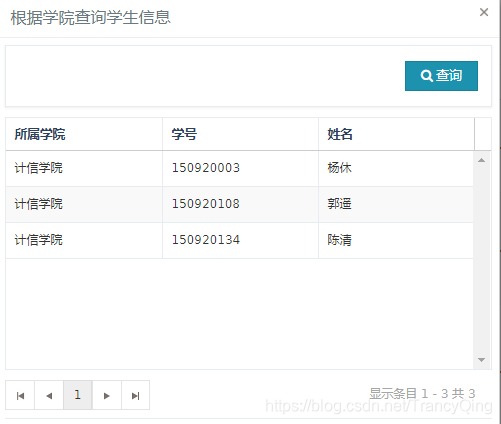Go to the previous page
Image resolution: width=501 pixels, height=424 pixels.
[49, 395]
